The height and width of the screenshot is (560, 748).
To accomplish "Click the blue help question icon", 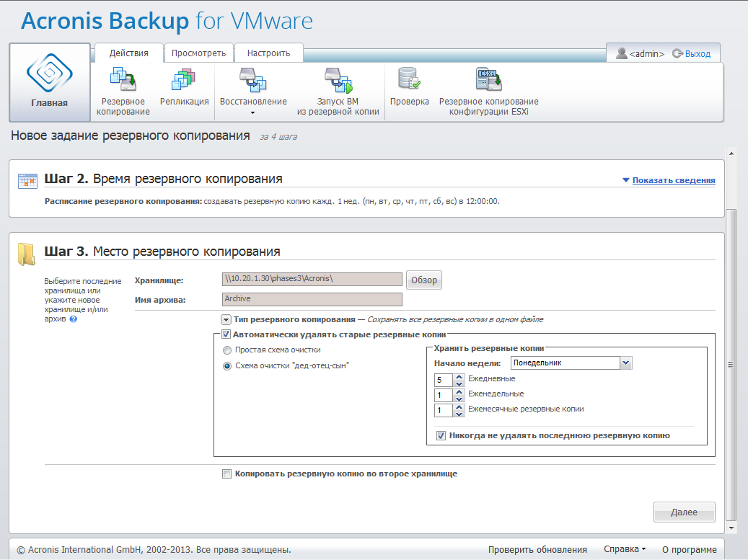I will click(74, 319).
